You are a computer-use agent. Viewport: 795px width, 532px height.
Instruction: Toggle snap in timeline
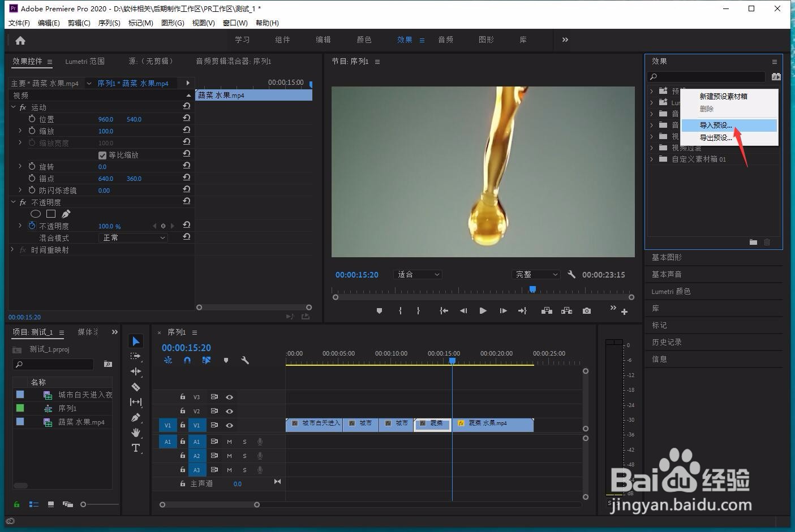(x=187, y=360)
